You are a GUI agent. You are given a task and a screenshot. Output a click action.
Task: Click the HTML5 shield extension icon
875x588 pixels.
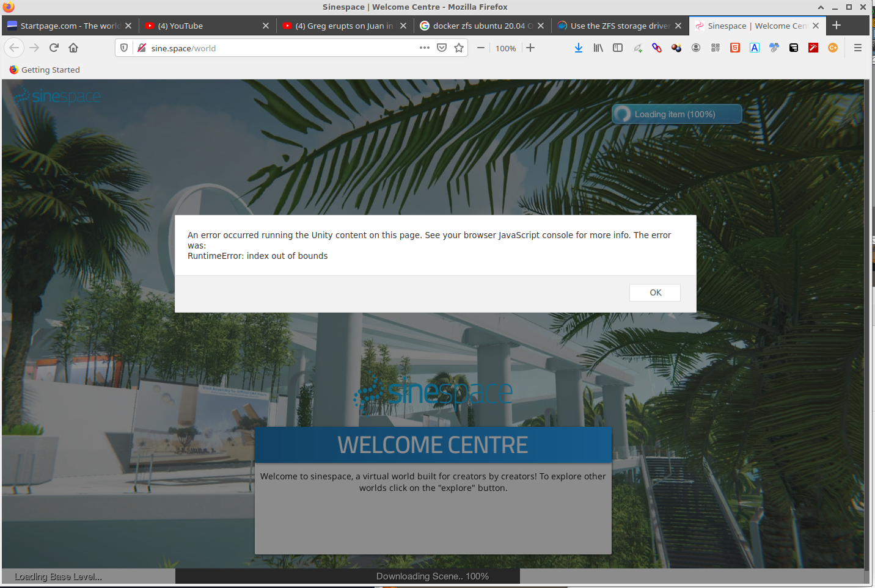coord(735,48)
